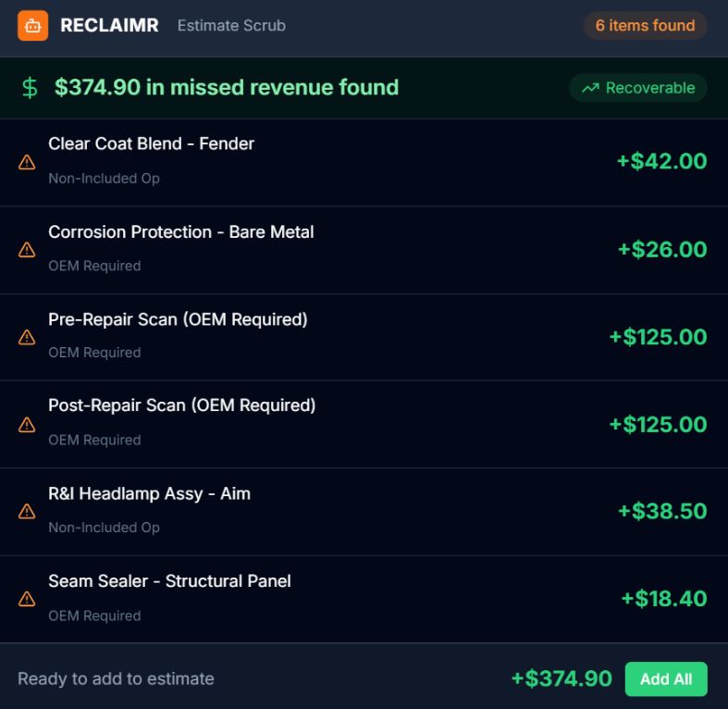Select R&I Headlamp Assy - Aim row
Screen dimensions: 728x709
[149, 494]
